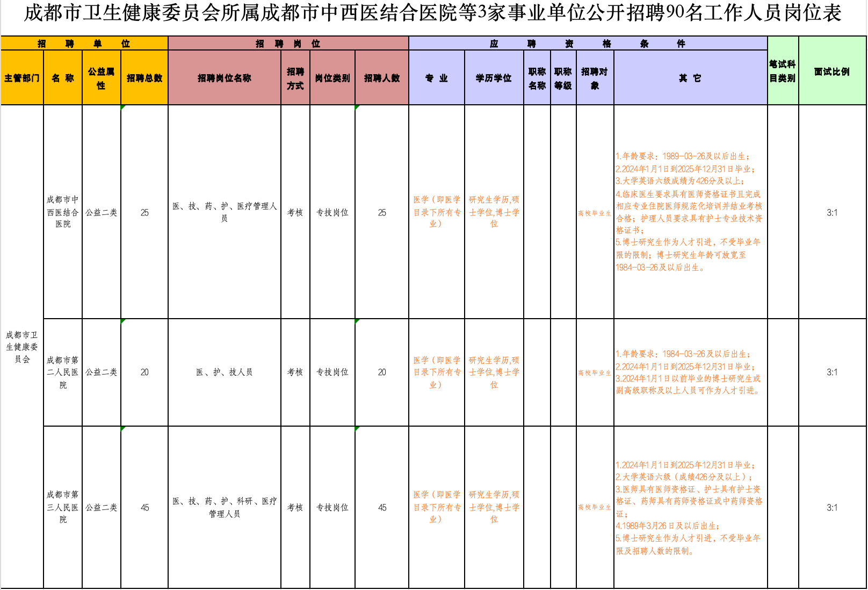Select the 招聘总数 column header
This screenshot has width=868, height=590.
[x=144, y=78]
